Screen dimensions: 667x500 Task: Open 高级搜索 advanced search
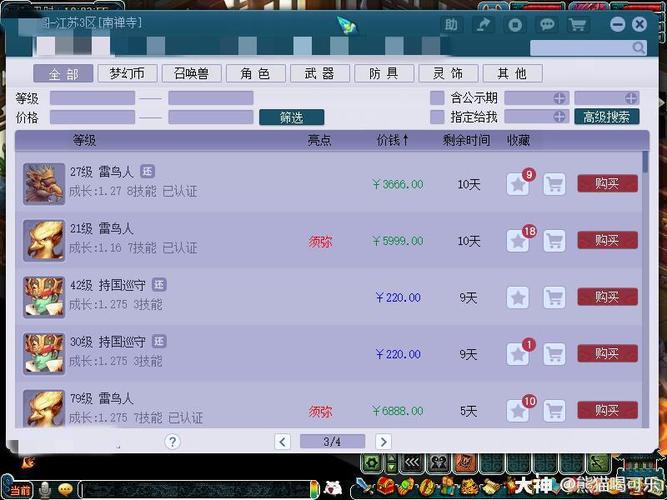pos(606,117)
